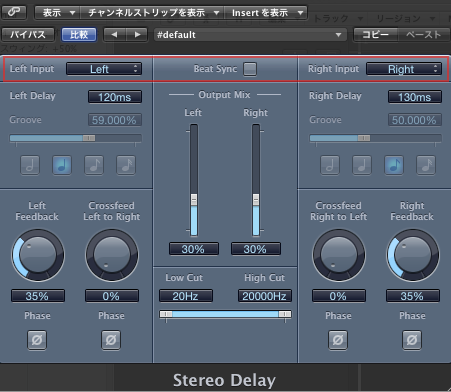Select the eighth note button under Right Delay
The image size is (451, 392).
point(394,165)
